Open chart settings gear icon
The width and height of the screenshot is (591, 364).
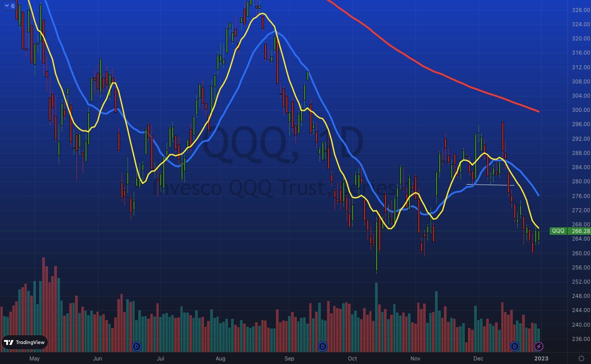[581, 358]
